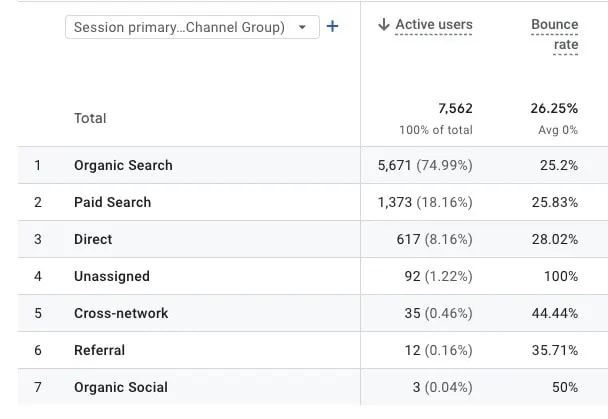Click Organic Search bounce rate 25.2%
Screen dimensions: 608x419
pos(559,166)
